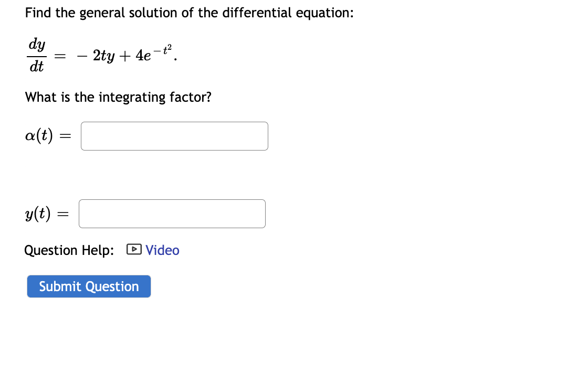Click the equals sign after dy/dt
Image resolution: width=588 pixels, height=385 pixels.
click(60, 57)
